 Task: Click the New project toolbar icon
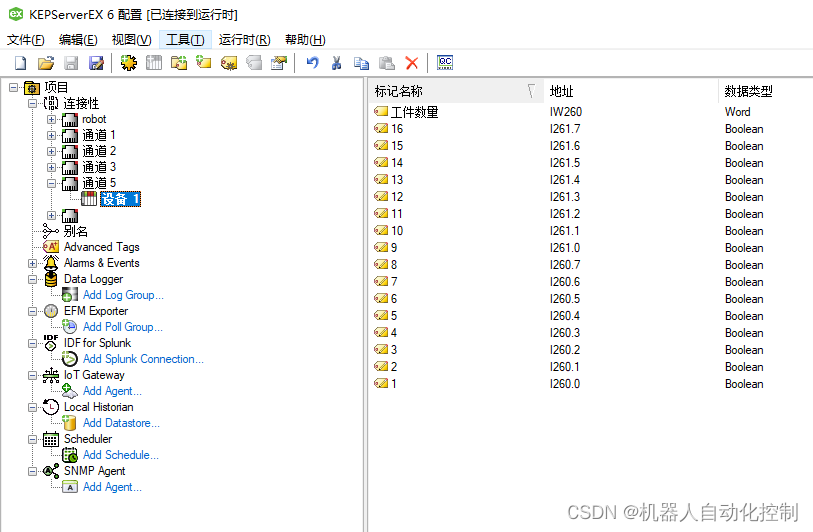(x=20, y=63)
